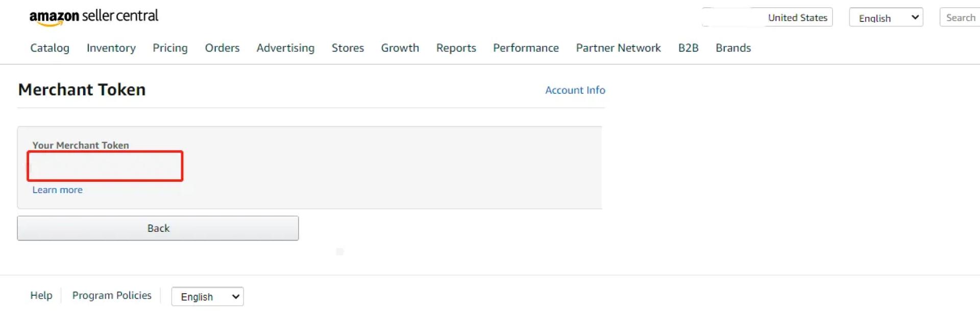Open the Brands menu
The width and height of the screenshot is (980, 311).
click(733, 48)
